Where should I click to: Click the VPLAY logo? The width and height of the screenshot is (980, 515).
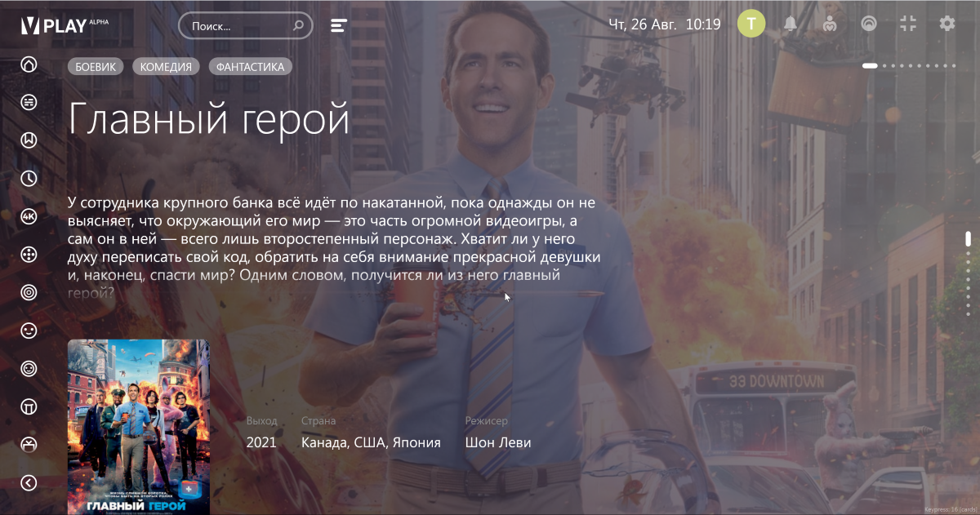pyautogui.click(x=65, y=25)
